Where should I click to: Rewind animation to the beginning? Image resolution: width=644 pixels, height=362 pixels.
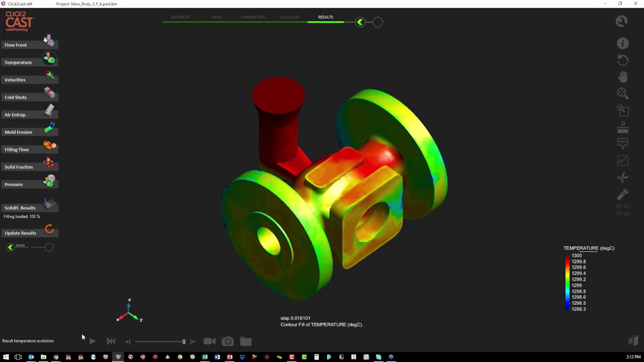[x=111, y=341]
